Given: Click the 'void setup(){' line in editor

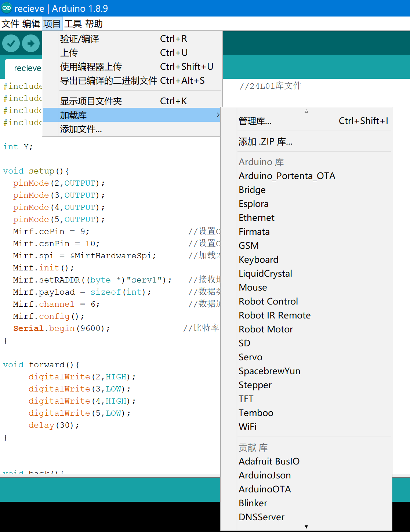Looking at the screenshot, I should (36, 171).
